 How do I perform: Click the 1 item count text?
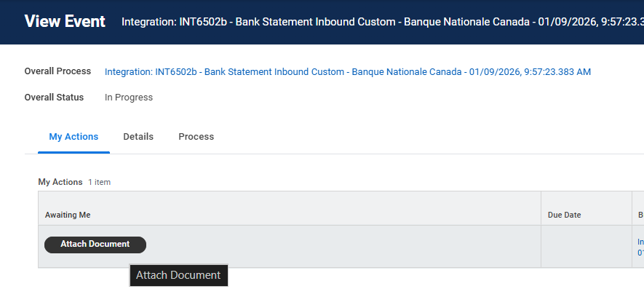99,182
